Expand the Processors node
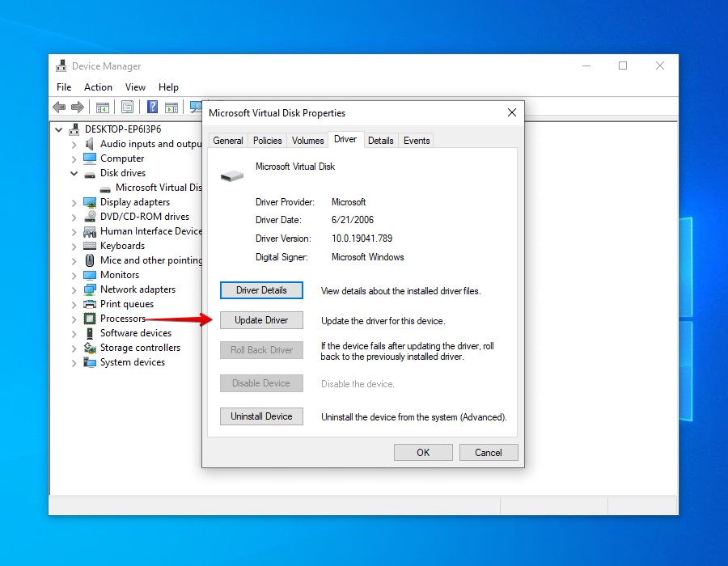The height and width of the screenshot is (566, 728). pyautogui.click(x=74, y=319)
